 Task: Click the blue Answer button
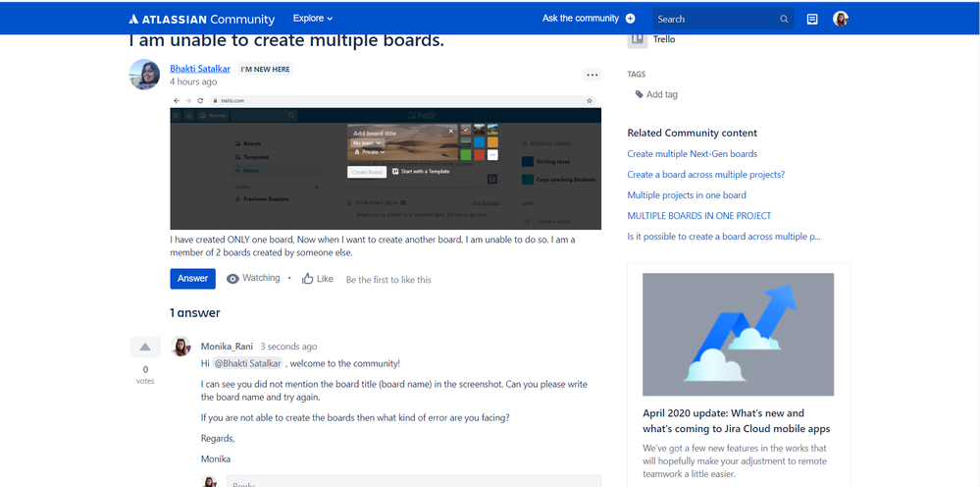coord(192,279)
